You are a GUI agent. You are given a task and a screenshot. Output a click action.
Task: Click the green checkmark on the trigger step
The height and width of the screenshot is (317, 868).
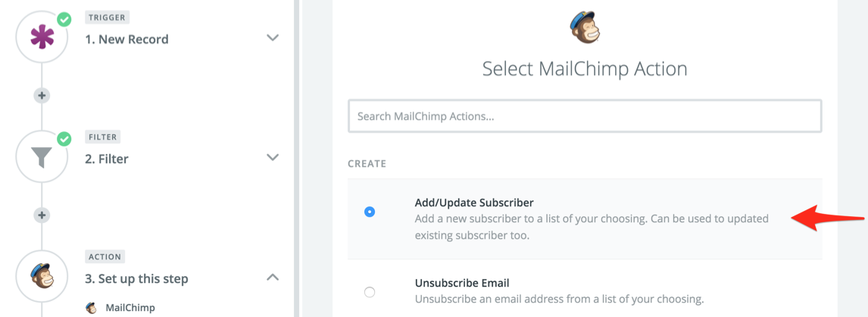tap(64, 19)
